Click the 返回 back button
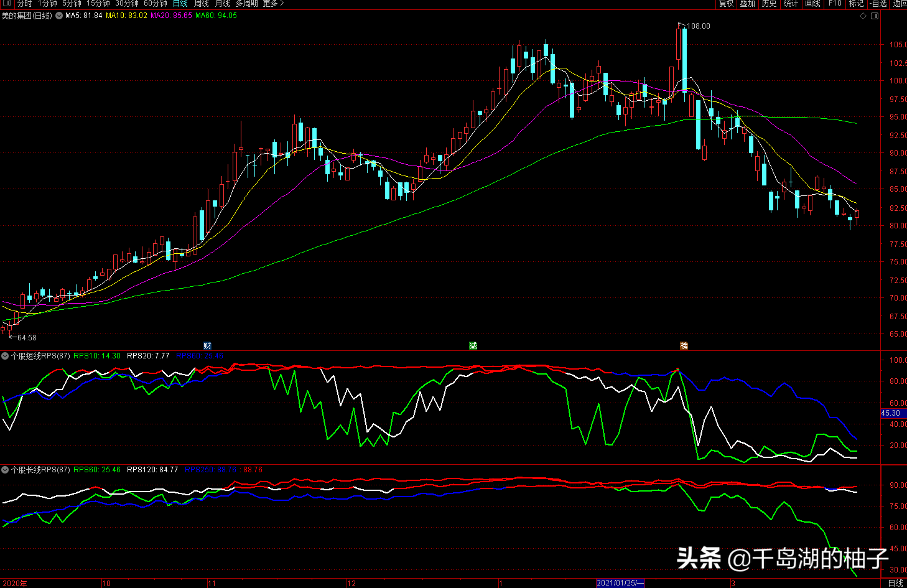The height and width of the screenshot is (588, 907). click(900, 4)
